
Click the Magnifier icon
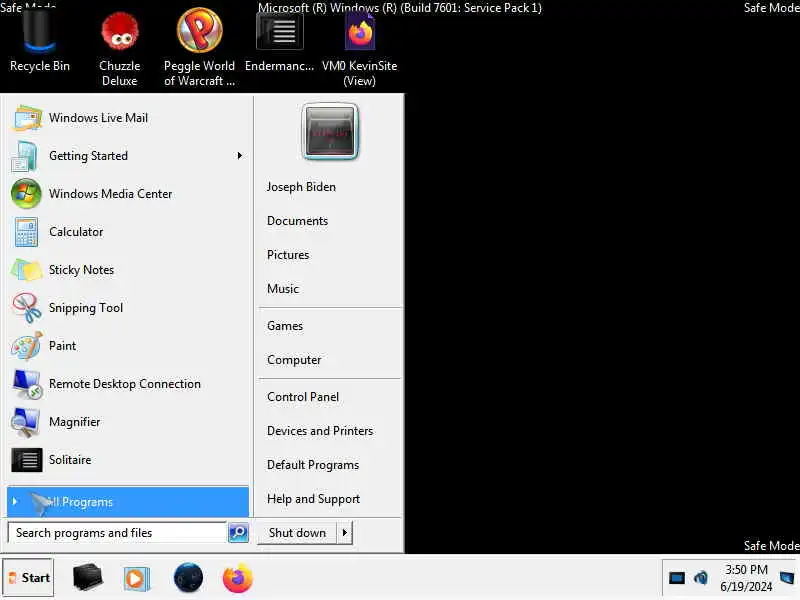25,422
